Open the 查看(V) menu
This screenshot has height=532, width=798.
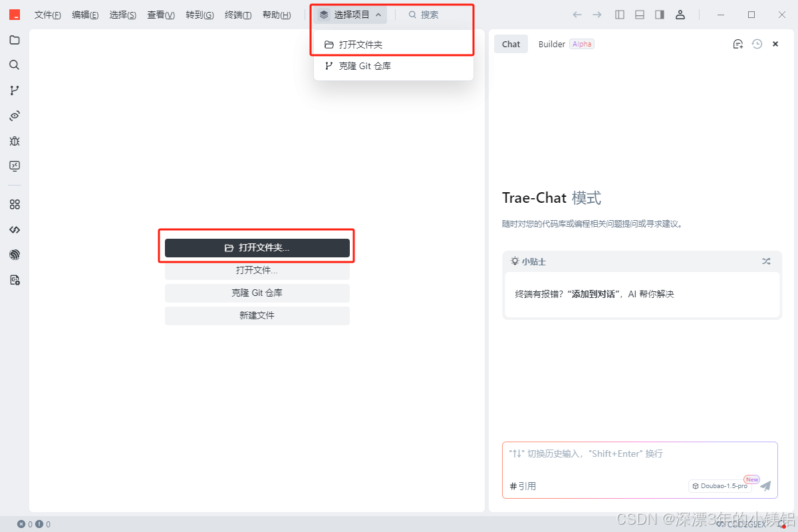coord(161,15)
